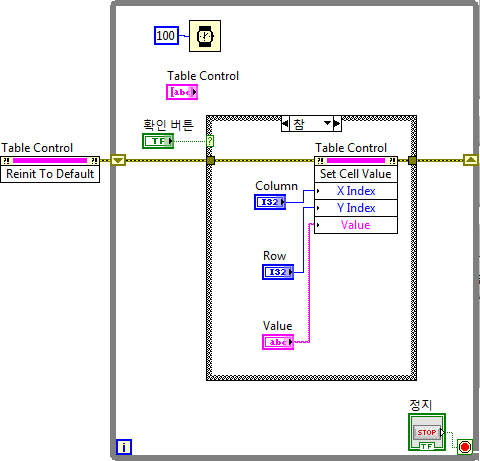The height and width of the screenshot is (461, 480).
Task: Click the Row I32 terminal
Action: coord(278,272)
